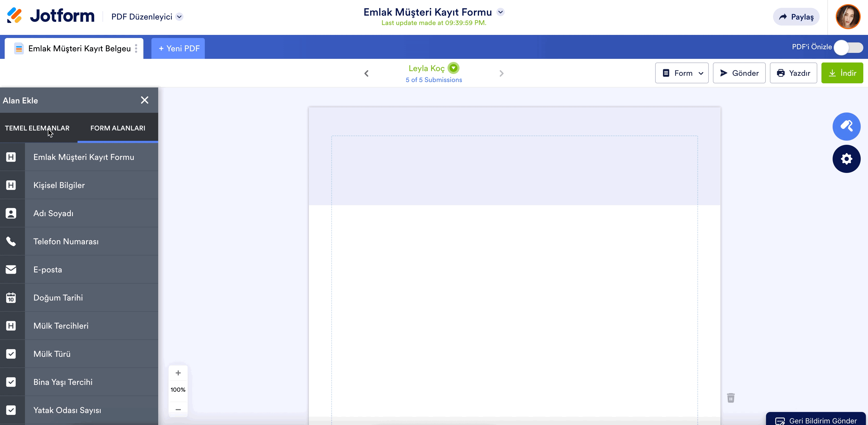The width and height of the screenshot is (868, 425).
Task: Click the zoom in plus icon
Action: [178, 373]
